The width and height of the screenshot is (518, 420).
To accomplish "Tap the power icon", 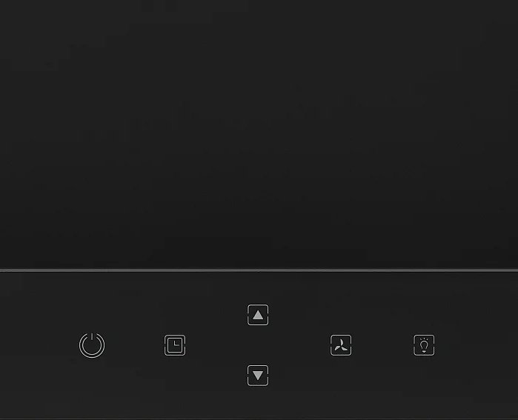I will (92, 345).
